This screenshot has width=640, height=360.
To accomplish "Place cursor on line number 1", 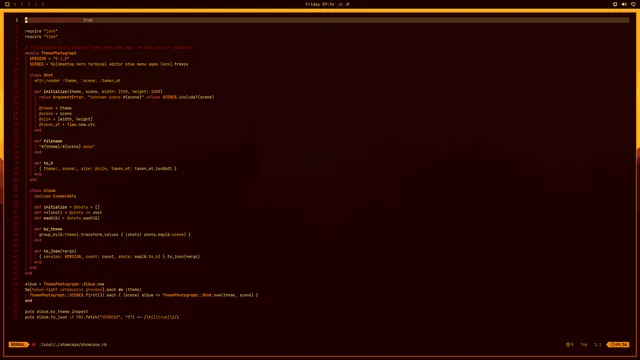I will pyautogui.click(x=17, y=20).
